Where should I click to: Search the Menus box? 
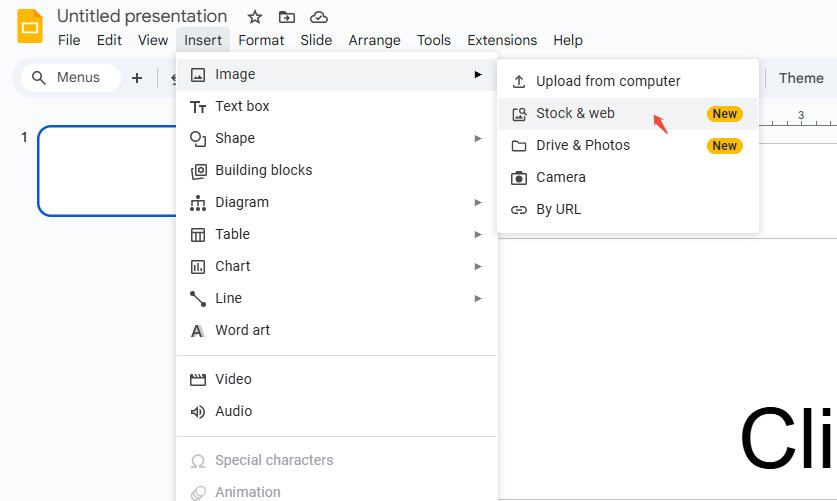pos(71,78)
